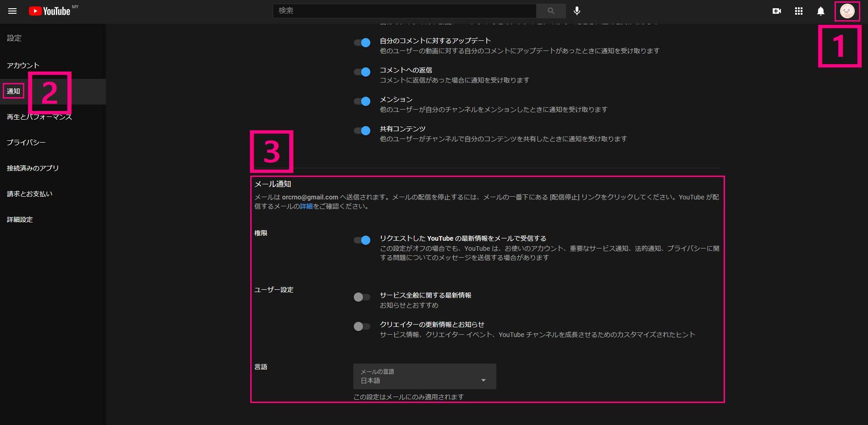This screenshot has height=425, width=868.
Task: Open 再生とパフォーマンス settings page
Action: 39,117
